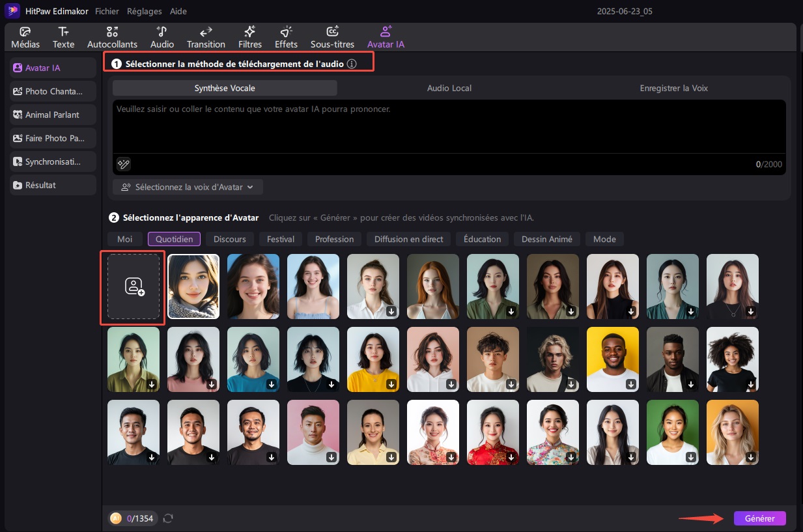803x532 pixels.
Task: Choose the woman with afro hair avatar
Action: click(x=733, y=359)
